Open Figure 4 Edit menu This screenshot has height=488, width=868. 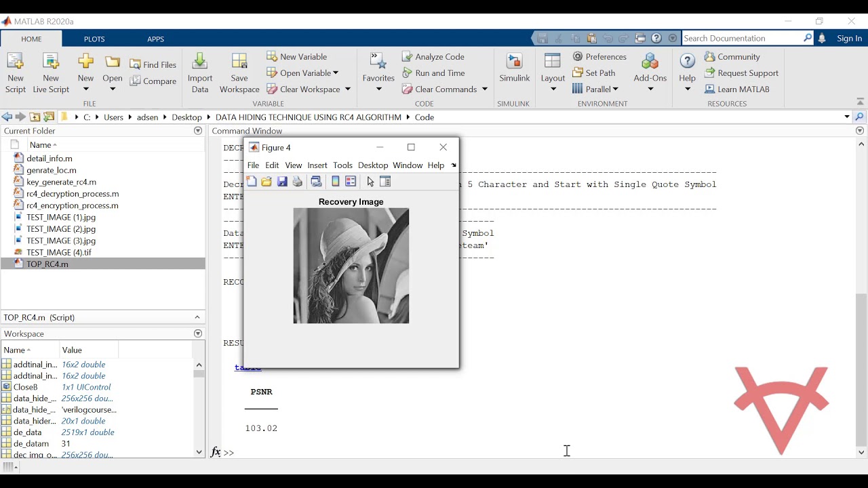click(272, 165)
